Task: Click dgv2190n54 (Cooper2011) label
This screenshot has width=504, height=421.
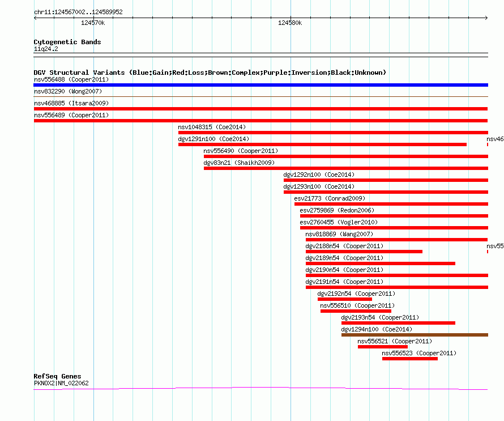Action: tap(344, 270)
